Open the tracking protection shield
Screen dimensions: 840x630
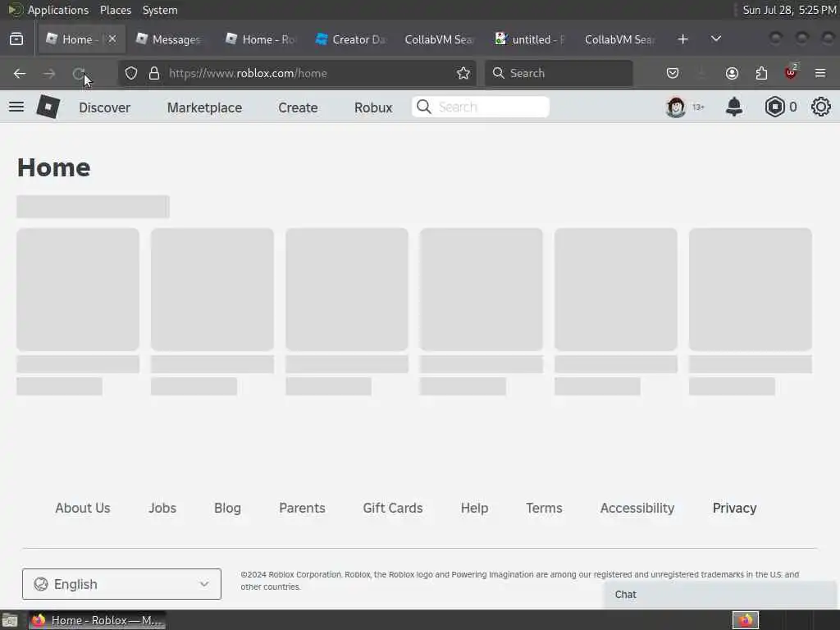pyautogui.click(x=131, y=73)
